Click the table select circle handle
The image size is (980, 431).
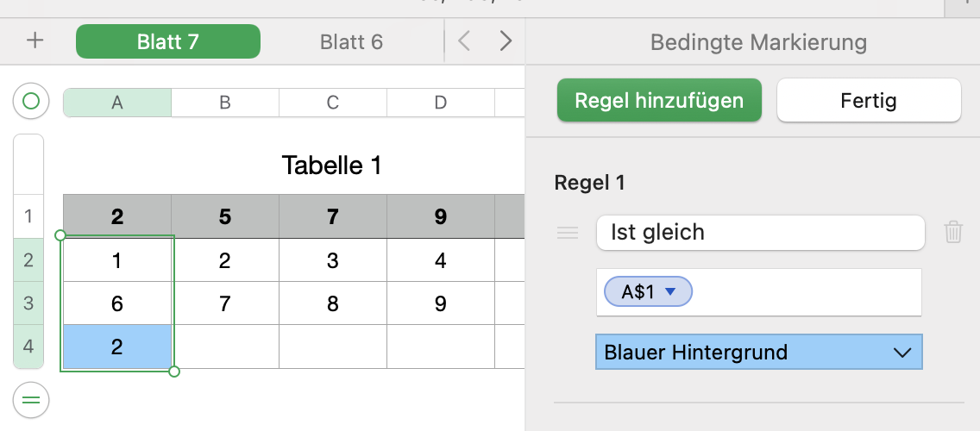(31, 102)
